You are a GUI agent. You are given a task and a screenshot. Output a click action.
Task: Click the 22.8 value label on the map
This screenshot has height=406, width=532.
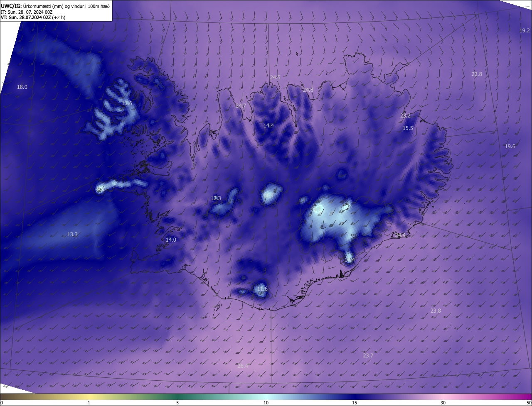[477, 74]
